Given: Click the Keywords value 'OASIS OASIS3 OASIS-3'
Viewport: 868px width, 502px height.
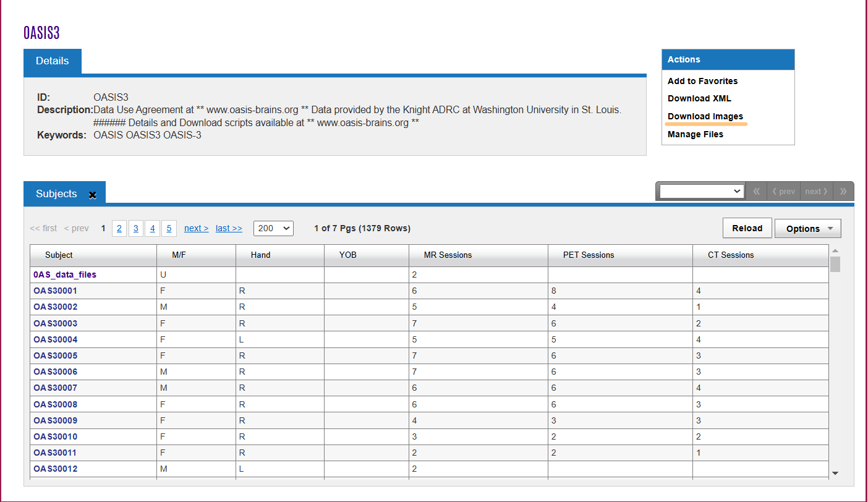Looking at the screenshot, I should point(147,135).
